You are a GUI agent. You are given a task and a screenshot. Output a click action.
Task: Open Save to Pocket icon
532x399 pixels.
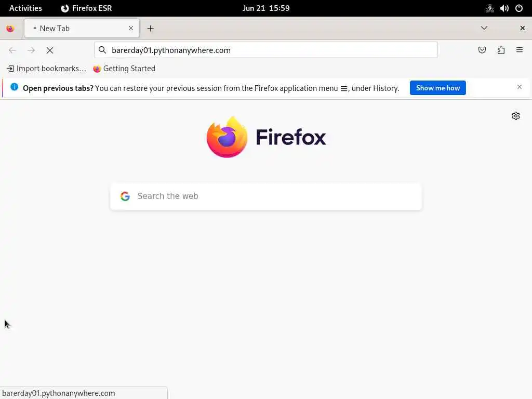point(482,50)
